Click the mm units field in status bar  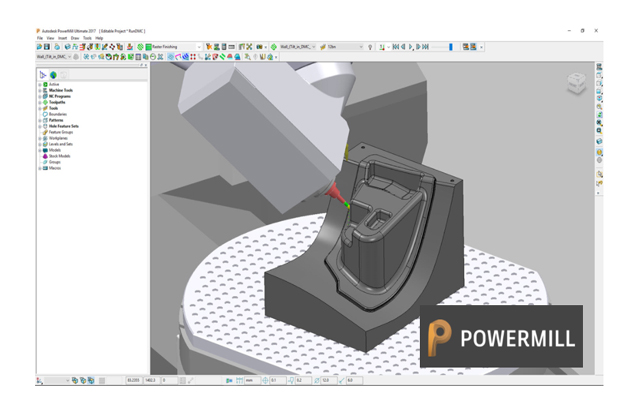coord(252,380)
